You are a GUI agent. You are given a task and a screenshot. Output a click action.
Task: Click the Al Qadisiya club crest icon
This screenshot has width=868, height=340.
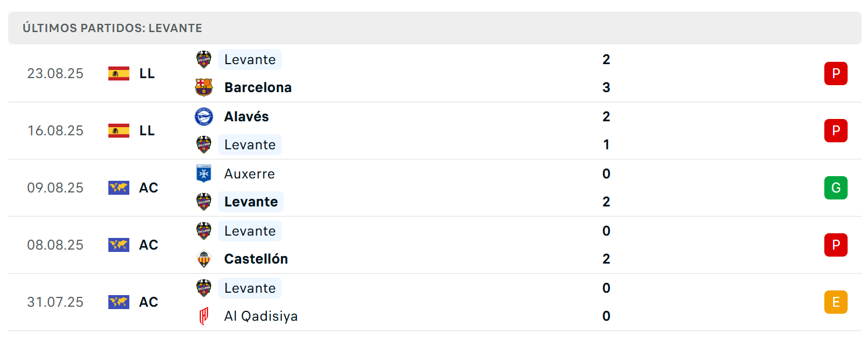203,316
